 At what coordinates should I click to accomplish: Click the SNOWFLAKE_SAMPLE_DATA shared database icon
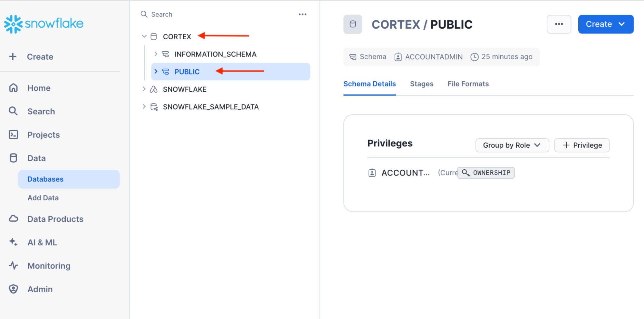coord(154,107)
